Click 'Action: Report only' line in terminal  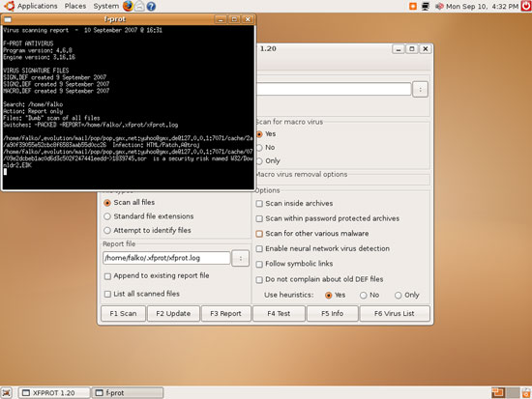pos(33,111)
